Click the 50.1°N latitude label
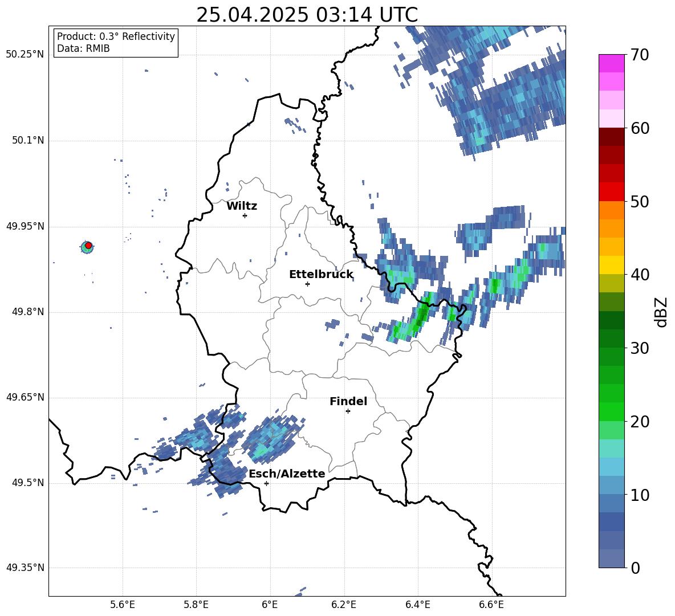 [28, 141]
